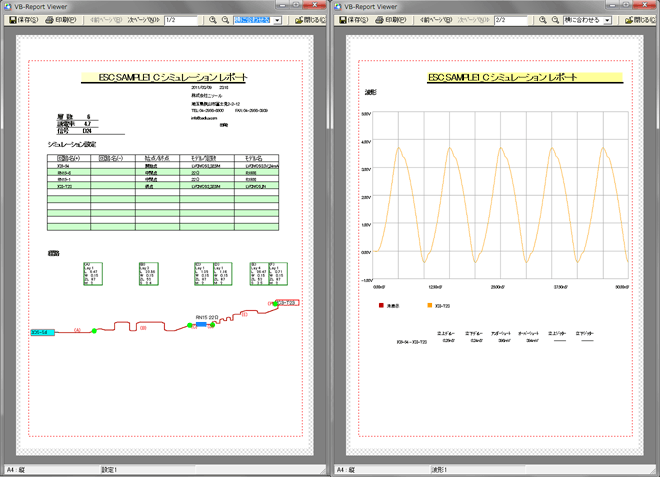Image resolution: width=660 pixels, height=477 pixels.
Task: Click Save (保存) in the left viewer window
Action: 24,20
